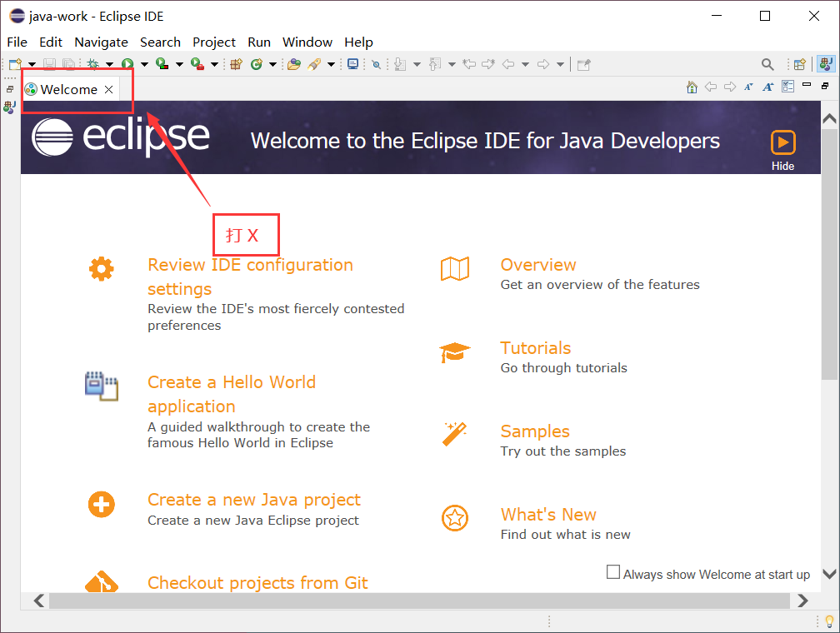Click the Search flashlight toolbar icon
Viewport: 840px width, 633px height.
click(314, 64)
